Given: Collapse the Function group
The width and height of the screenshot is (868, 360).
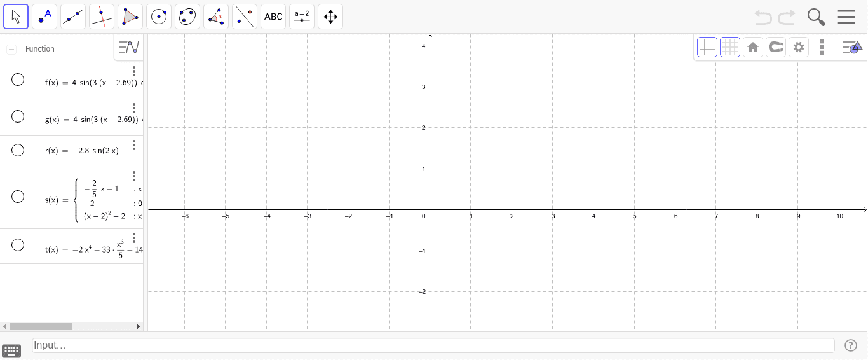Looking at the screenshot, I should pyautogui.click(x=11, y=49).
